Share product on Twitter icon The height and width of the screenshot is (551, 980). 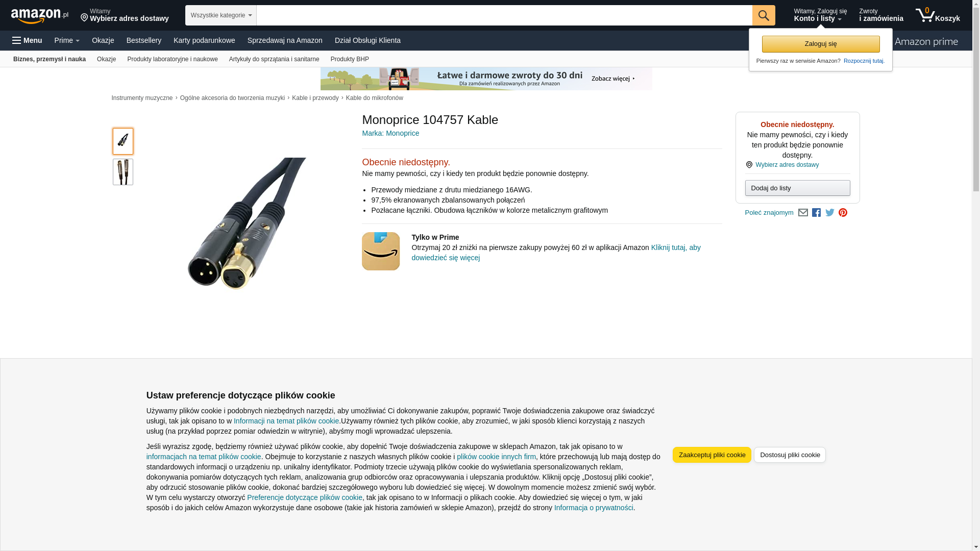pos(829,213)
